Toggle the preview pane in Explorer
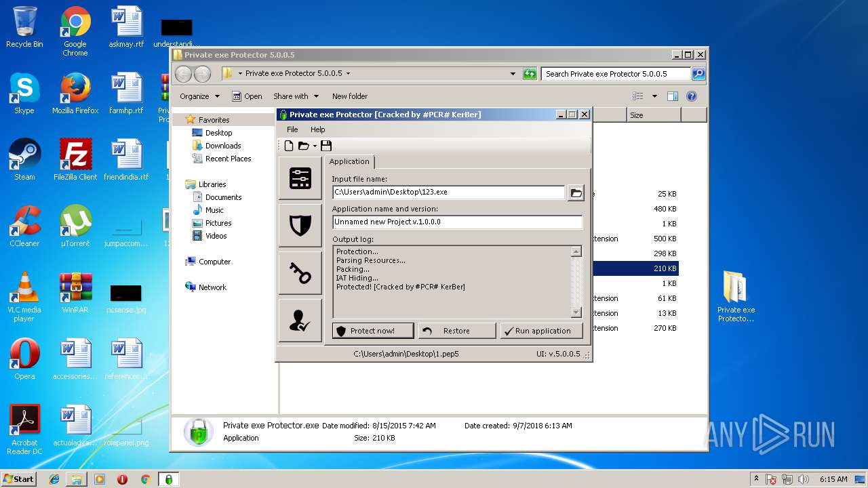868x488 pixels. click(x=673, y=96)
